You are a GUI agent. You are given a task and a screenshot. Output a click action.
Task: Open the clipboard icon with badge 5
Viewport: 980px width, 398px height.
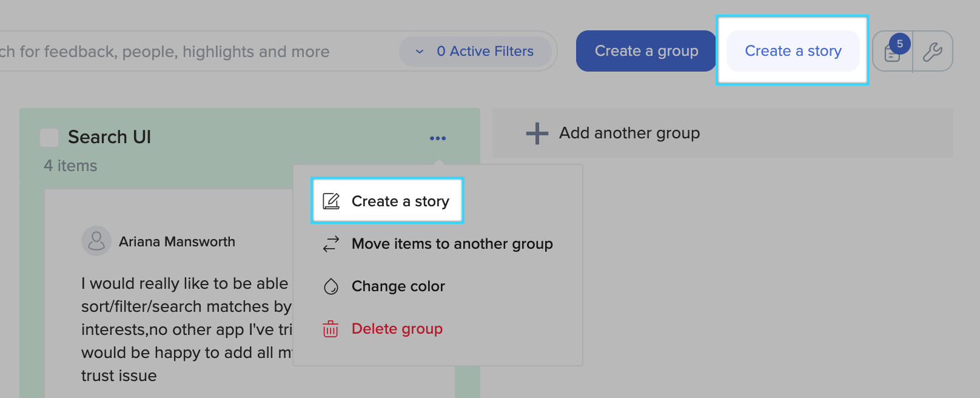click(893, 52)
